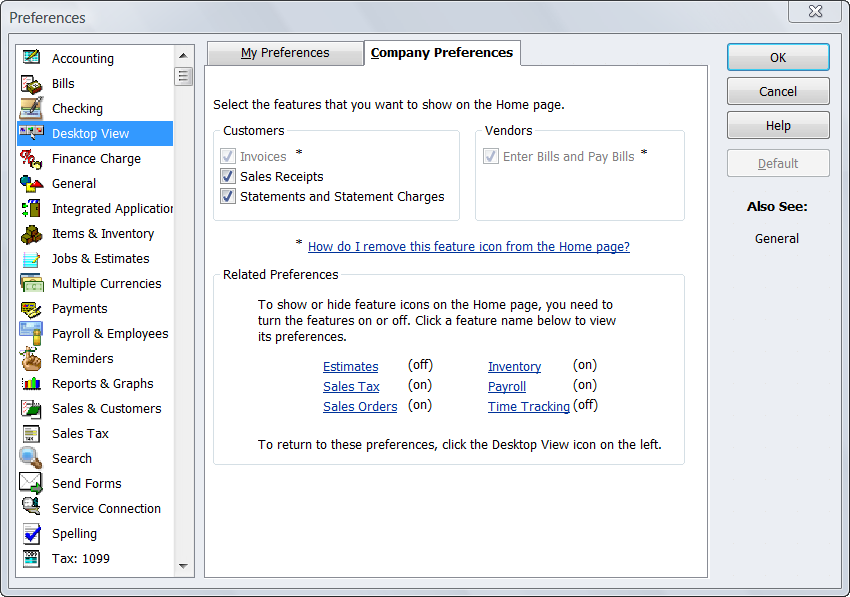850x597 pixels.
Task: Click the Search magnifier icon
Action: (x=31, y=458)
